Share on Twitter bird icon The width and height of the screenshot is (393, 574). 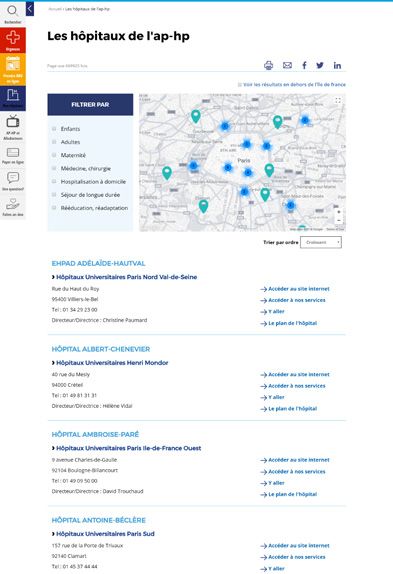click(320, 65)
